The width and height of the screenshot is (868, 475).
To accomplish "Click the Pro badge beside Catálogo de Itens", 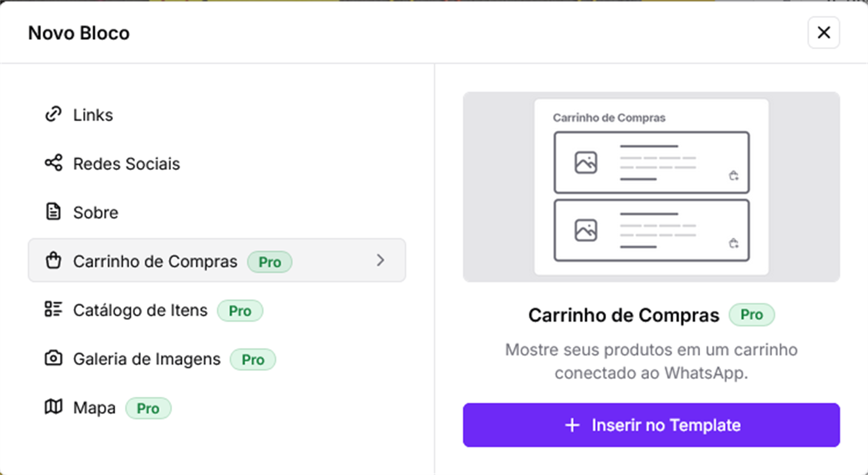I will coord(240,311).
